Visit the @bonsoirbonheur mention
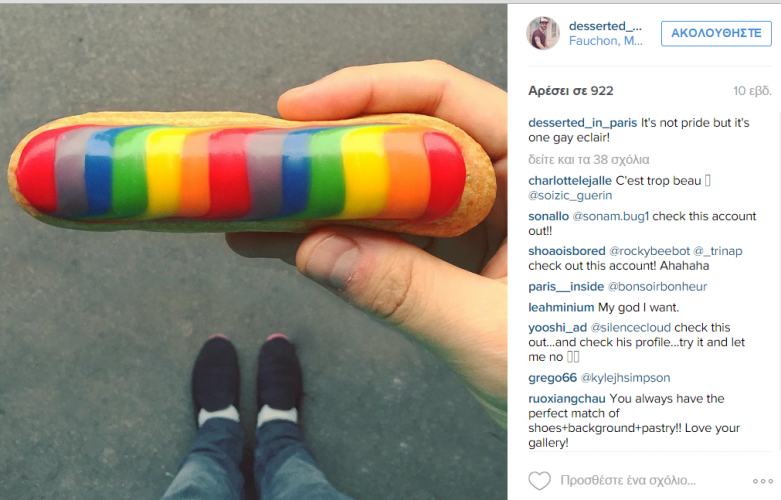The width and height of the screenshot is (781, 500). pos(657,287)
